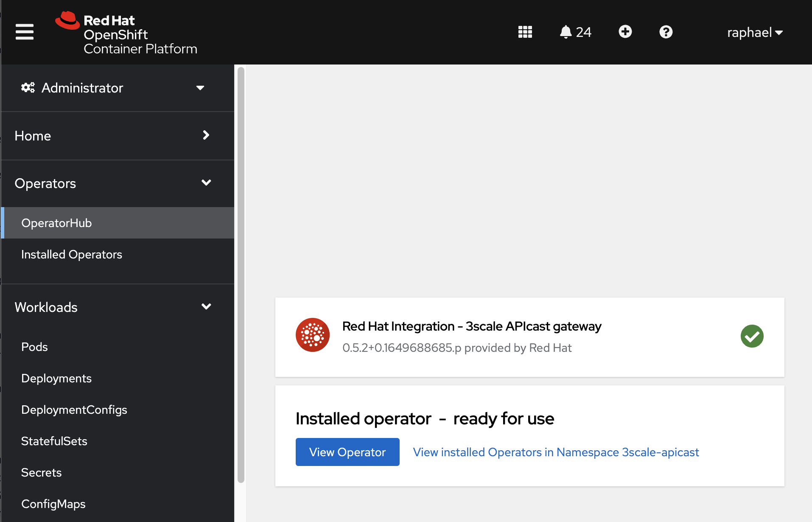
Task: Collapse the Operators navigation section
Action: point(113,183)
